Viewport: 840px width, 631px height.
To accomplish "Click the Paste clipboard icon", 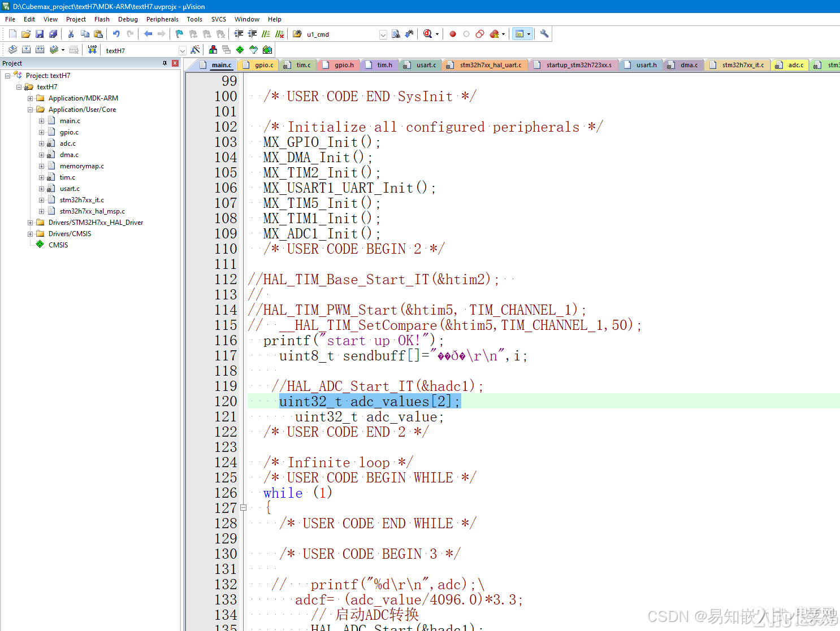I will pyautogui.click(x=98, y=34).
